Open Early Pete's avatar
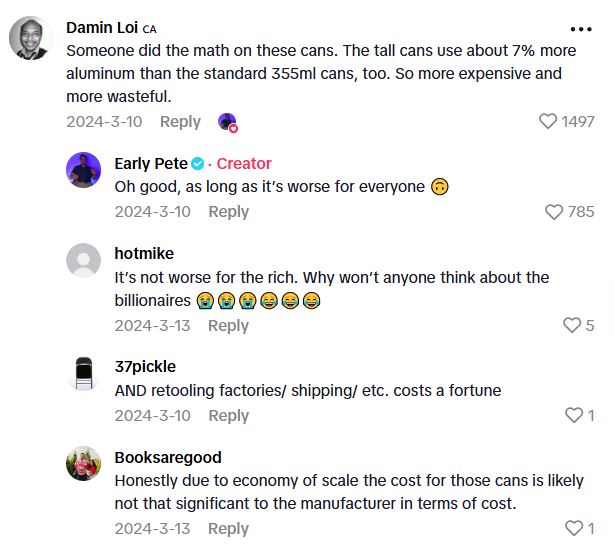 84,170
